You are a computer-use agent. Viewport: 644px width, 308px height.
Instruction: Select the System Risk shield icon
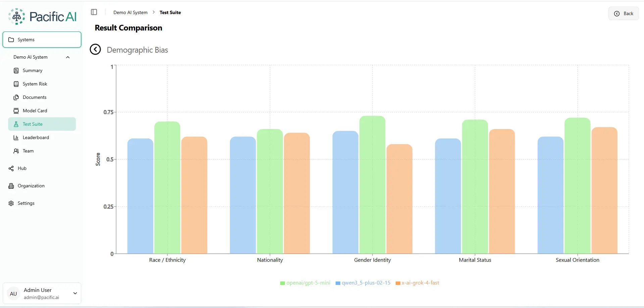click(x=16, y=84)
